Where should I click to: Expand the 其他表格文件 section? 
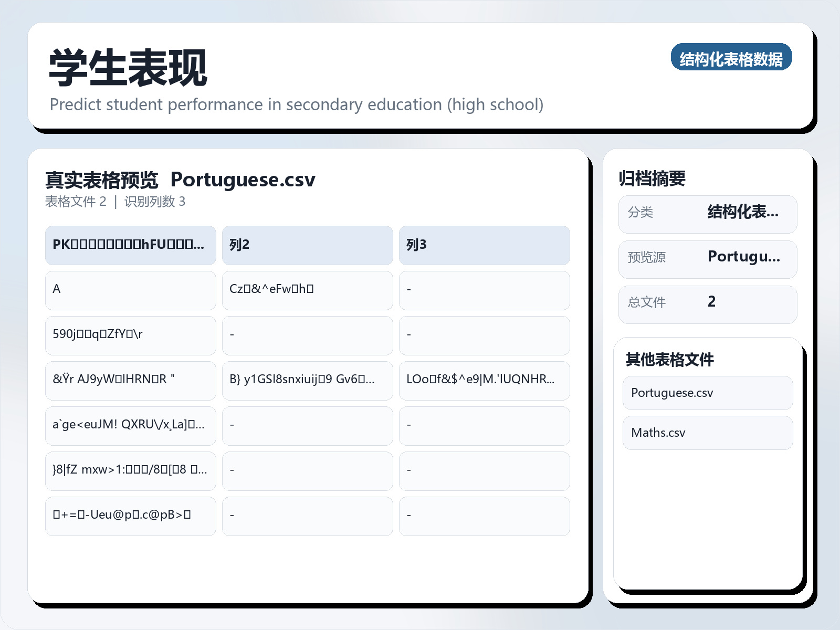[x=670, y=360]
